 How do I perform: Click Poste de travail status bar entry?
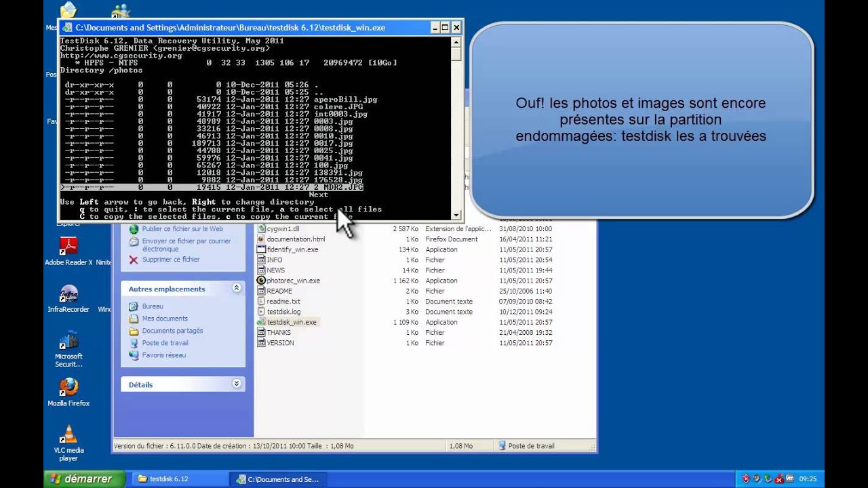[x=526, y=445]
